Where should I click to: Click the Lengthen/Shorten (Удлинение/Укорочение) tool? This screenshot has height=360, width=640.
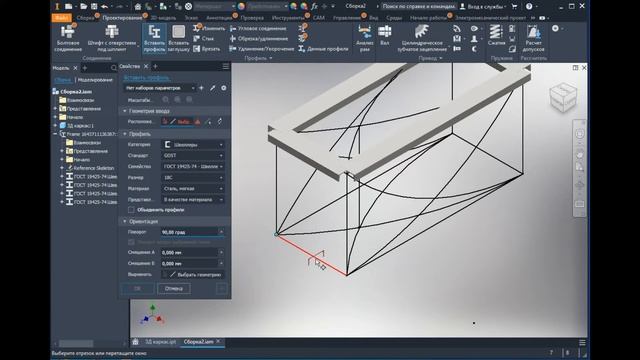click(262, 49)
